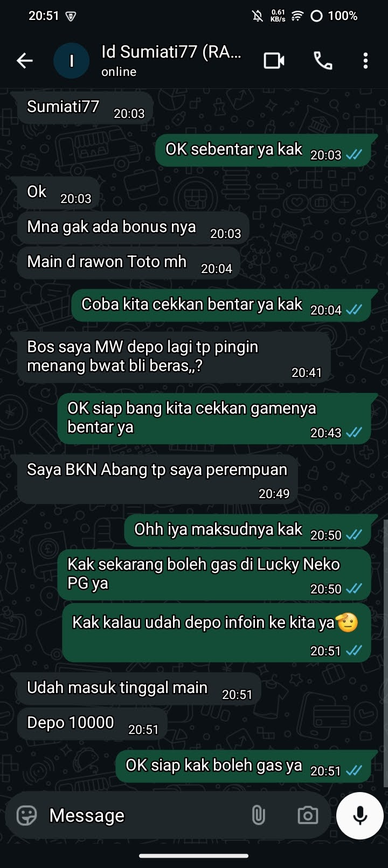Tap the "OK siap kak boleh gas ya" message
Viewport: 388px width, 868px height.
click(243, 767)
